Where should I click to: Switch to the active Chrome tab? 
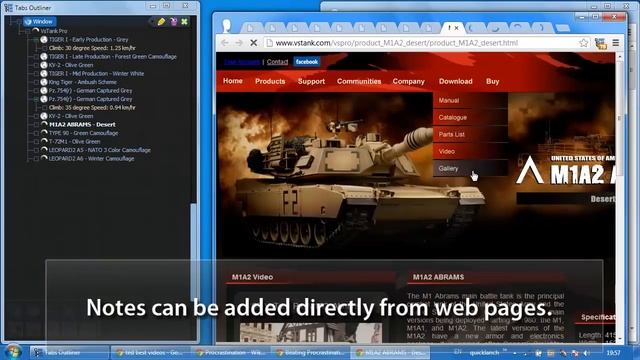click(x=453, y=28)
